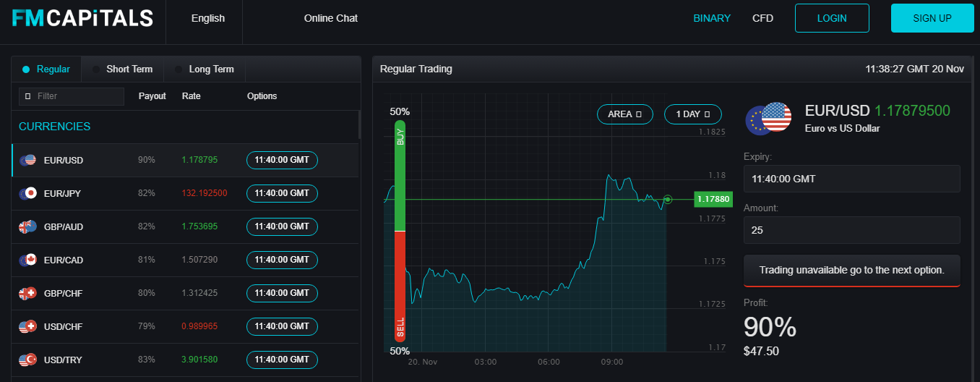980x382 pixels.
Task: Click the EUR/CAD flag icon
Action: click(28, 260)
